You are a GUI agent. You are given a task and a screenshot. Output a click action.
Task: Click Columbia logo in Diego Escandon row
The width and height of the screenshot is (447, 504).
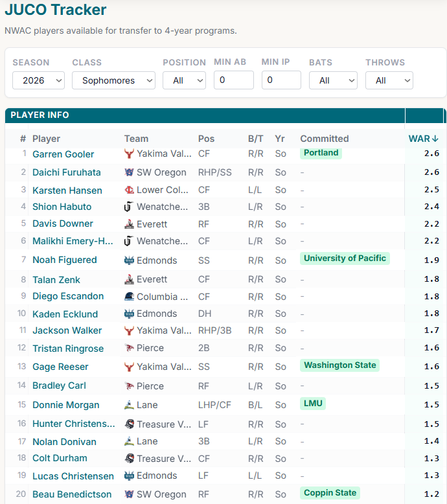coord(129,296)
